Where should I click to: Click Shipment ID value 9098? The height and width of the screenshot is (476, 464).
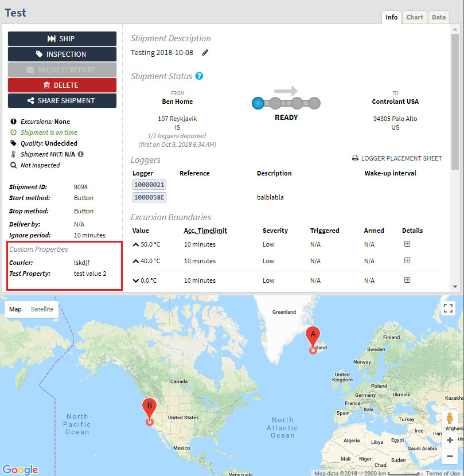pos(81,187)
